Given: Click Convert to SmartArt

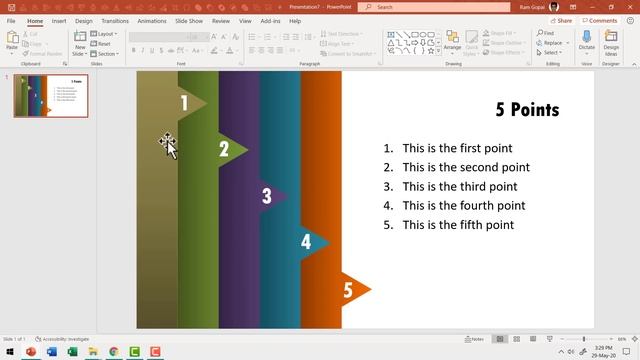Looking at the screenshot, I should click(x=347, y=53).
